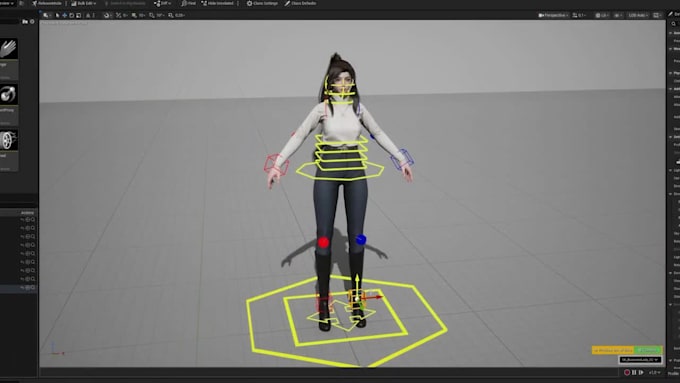Open the show flags eye dropdown
This screenshot has width=680, height=383.
coord(618,15)
